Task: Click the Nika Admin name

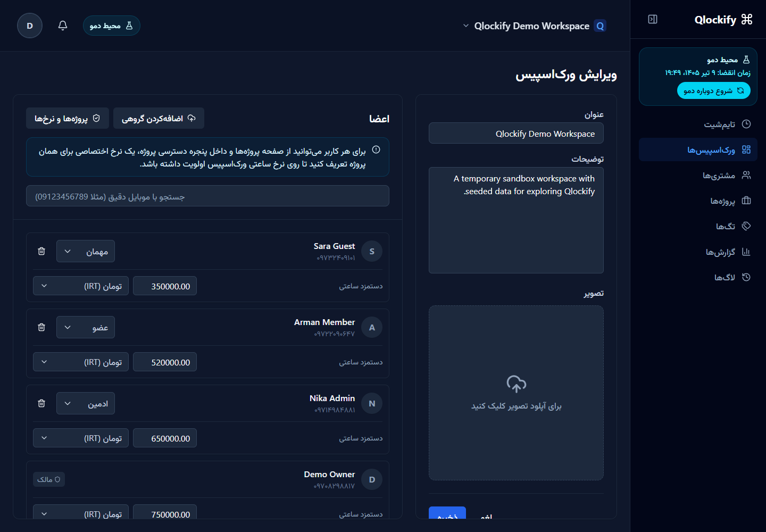Action: (332, 398)
